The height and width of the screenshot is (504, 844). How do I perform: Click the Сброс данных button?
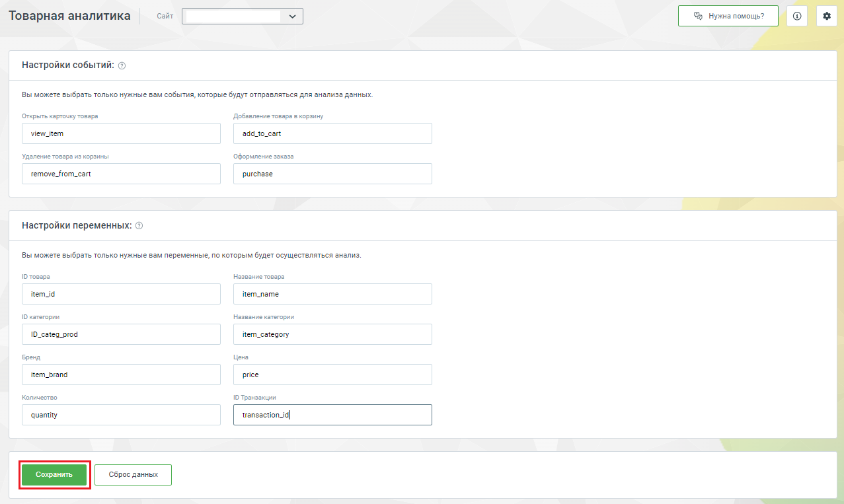(x=133, y=474)
